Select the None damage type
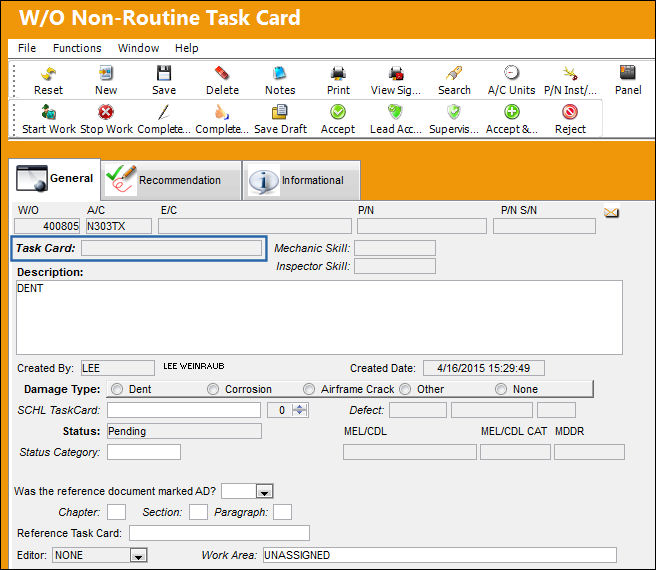The width and height of the screenshot is (656, 570). coord(501,389)
